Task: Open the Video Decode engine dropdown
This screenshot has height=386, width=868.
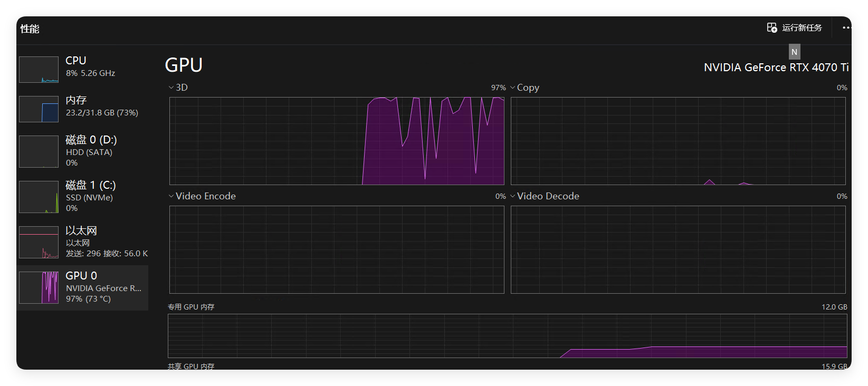Action: [512, 196]
